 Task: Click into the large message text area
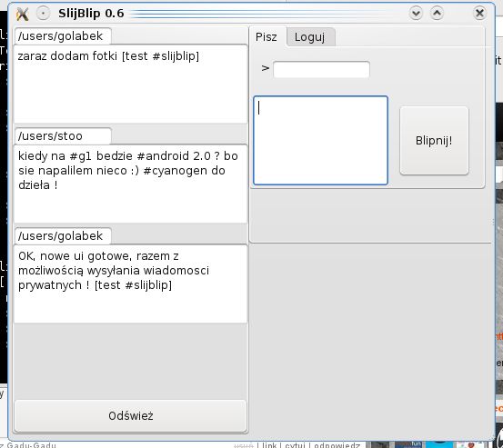tap(320, 140)
